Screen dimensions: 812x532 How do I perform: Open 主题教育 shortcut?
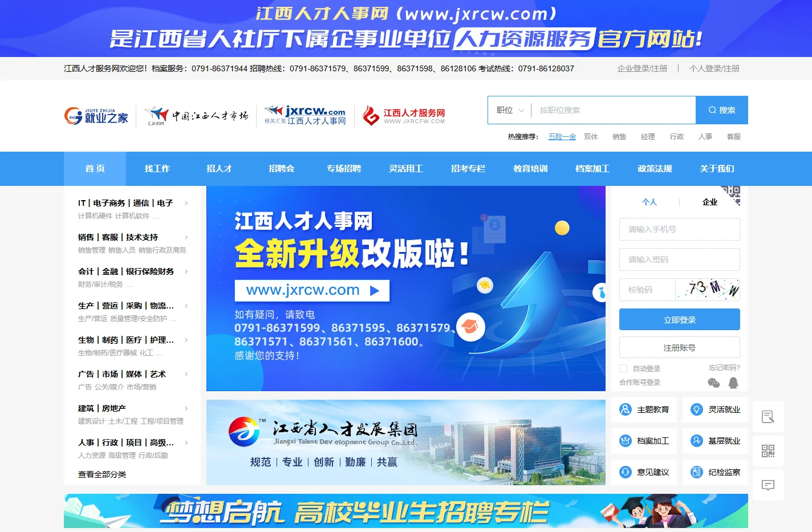click(x=644, y=409)
